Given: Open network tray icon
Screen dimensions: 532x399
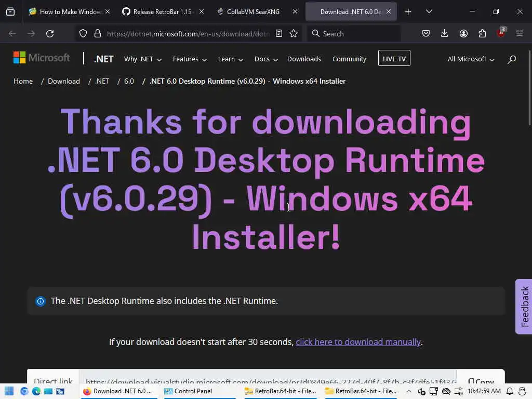Looking at the screenshot, I should click(x=434, y=391).
